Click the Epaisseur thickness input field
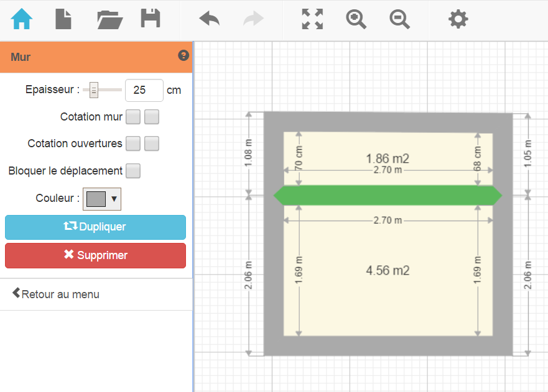The height and width of the screenshot is (392, 548). pos(144,90)
